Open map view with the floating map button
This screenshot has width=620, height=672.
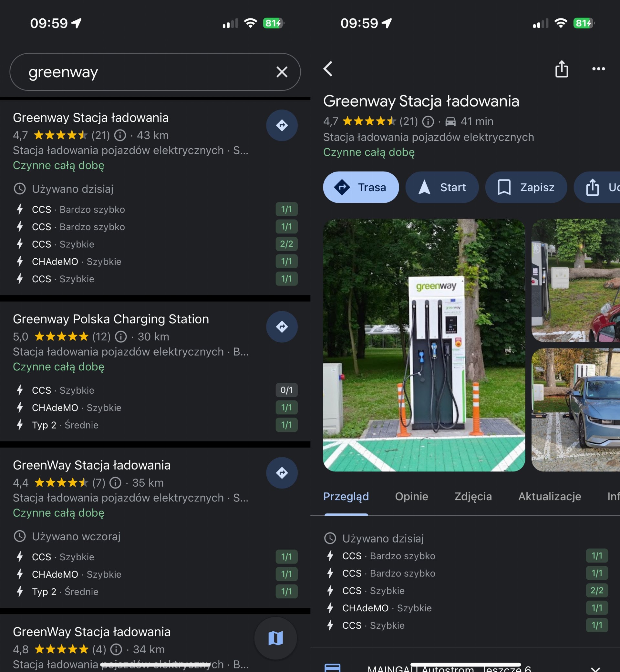[x=276, y=638]
